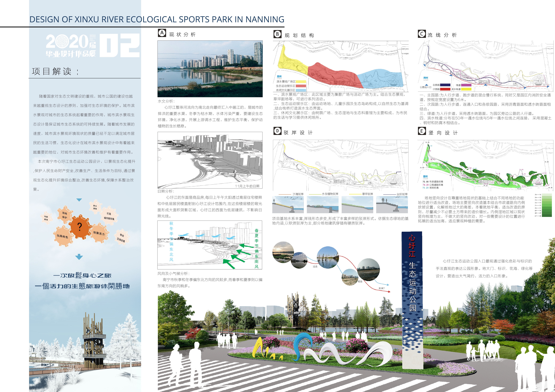Screen dimensions: 555x392
Task: Open the wind direction analysis diagram
Action: point(210,245)
